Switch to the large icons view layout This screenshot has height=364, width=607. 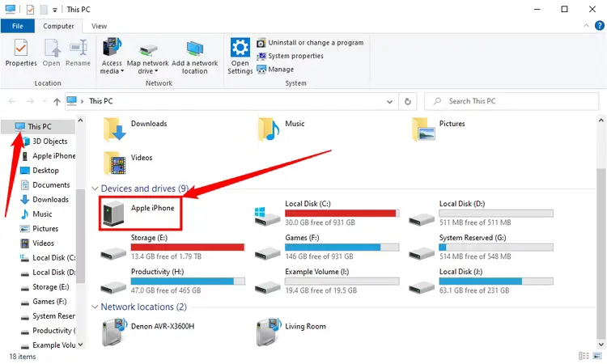[597, 356]
